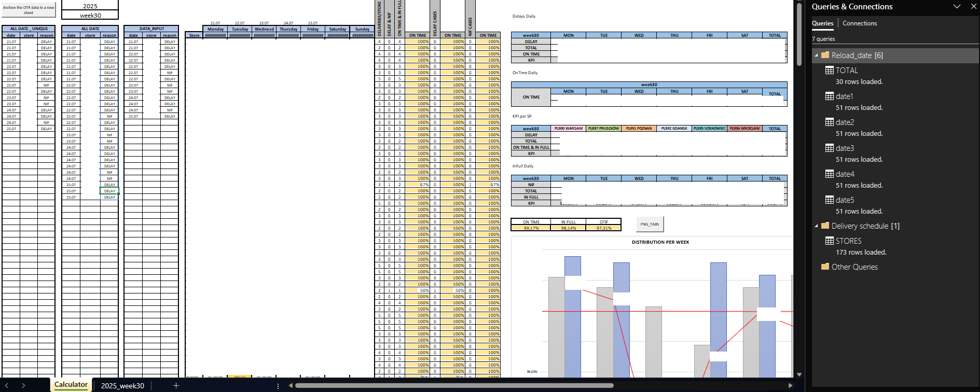Viewport: 980px width, 392px height.
Task: Select the Reload_date [6] group row
Action: pos(895,55)
